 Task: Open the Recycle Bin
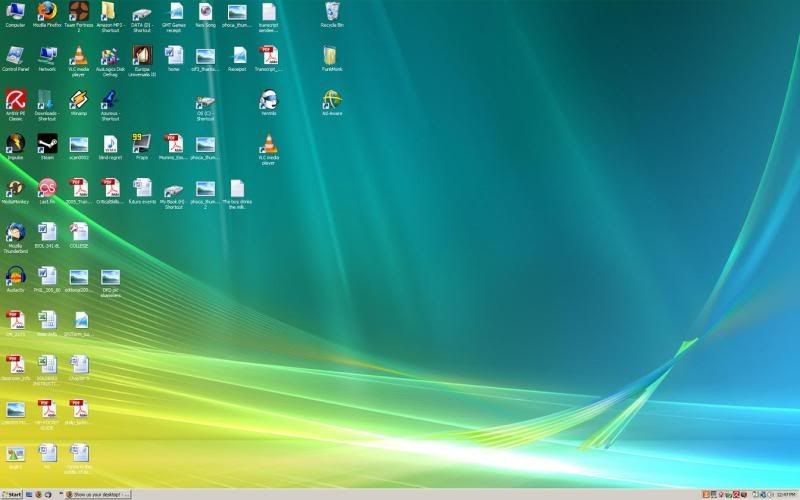(332, 14)
